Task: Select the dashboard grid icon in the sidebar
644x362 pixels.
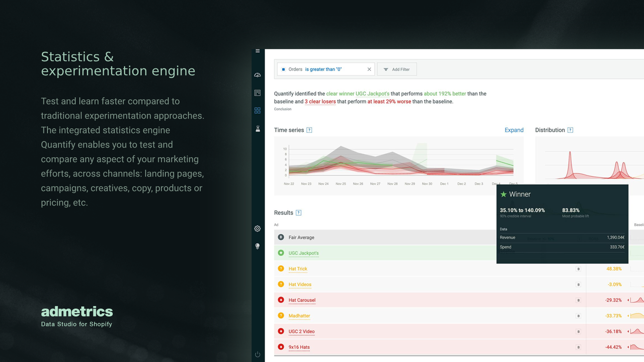Action: 257,110
